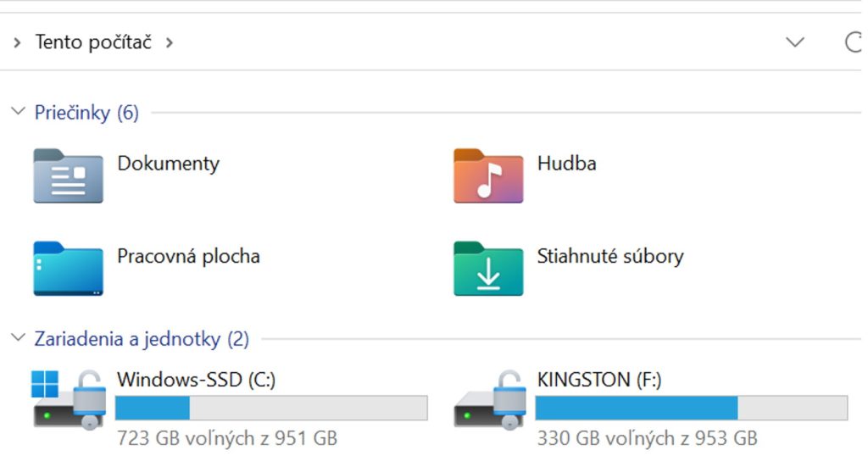Click the Tento počítač breadcrumb
The width and height of the screenshot is (868, 456).
click(93, 42)
